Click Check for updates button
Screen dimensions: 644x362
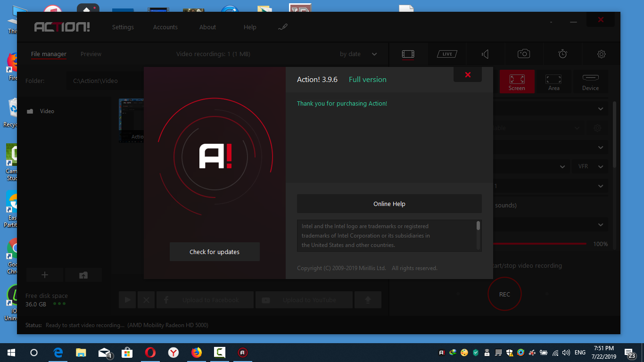pyautogui.click(x=215, y=252)
